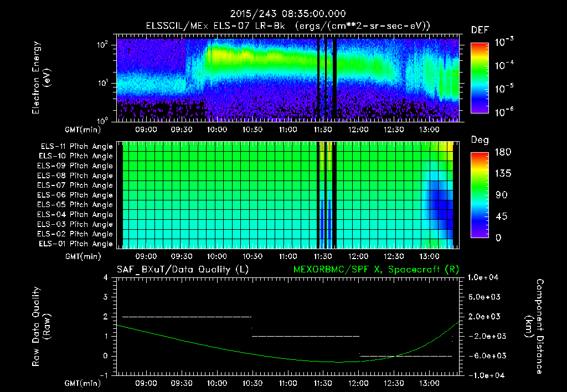This screenshot has height=392, width=567.
Task: Click the DEF color bar in the spectrogram
Action: [480, 78]
